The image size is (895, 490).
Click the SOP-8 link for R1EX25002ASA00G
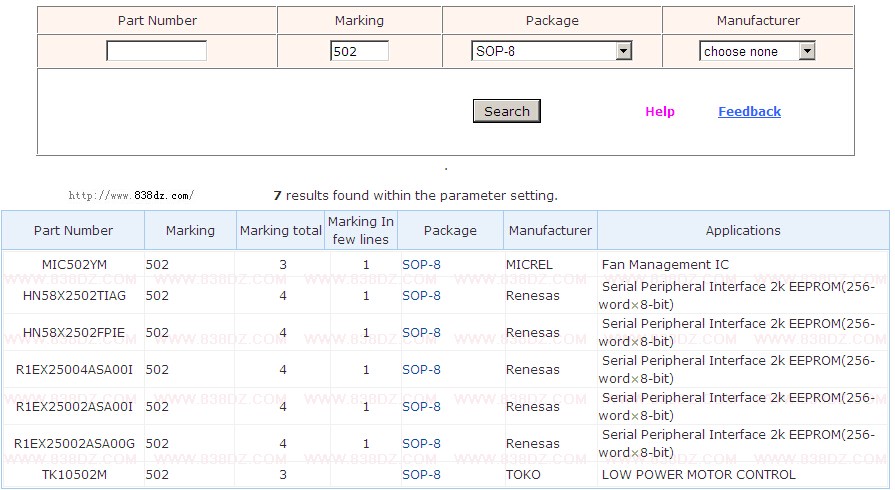pos(421,444)
